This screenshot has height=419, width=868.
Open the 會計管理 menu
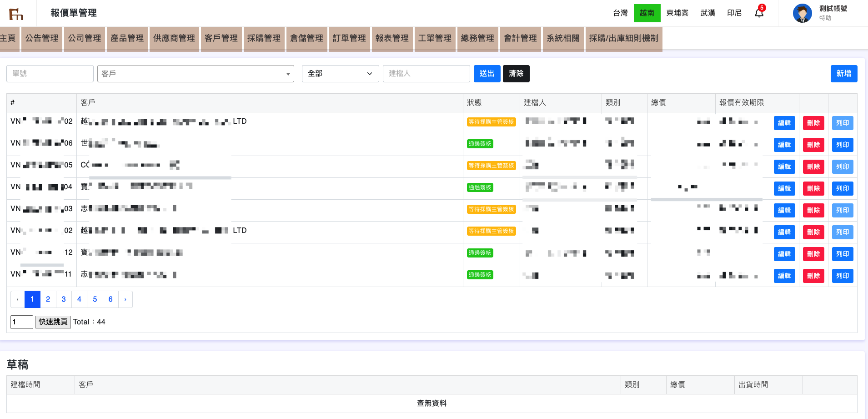click(520, 38)
